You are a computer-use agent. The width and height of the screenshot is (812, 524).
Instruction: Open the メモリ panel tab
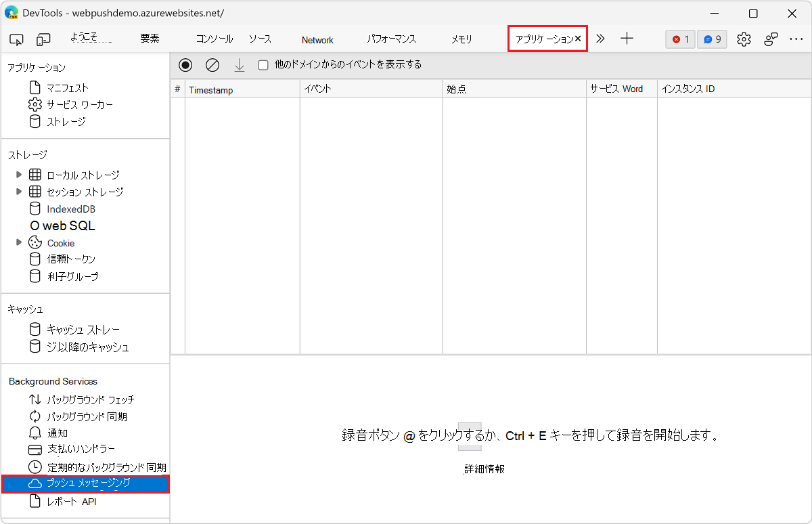461,39
